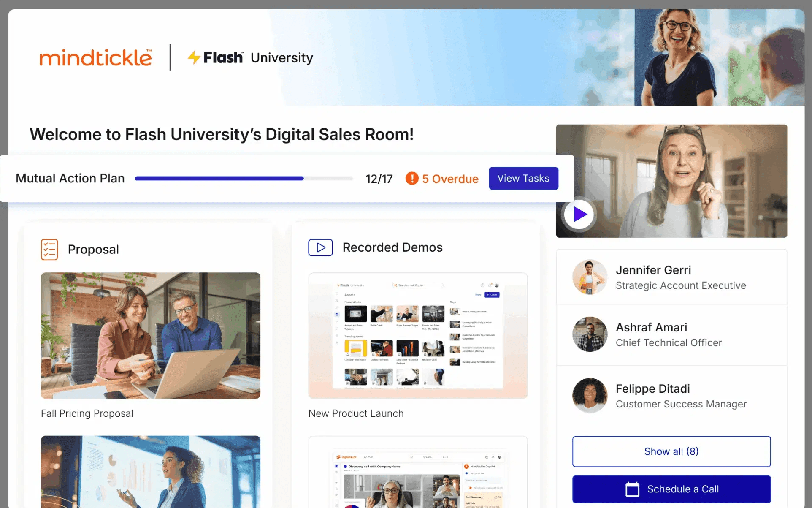The image size is (812, 508).
Task: Click the Fall Pricing Proposal caption
Action: coord(87,413)
